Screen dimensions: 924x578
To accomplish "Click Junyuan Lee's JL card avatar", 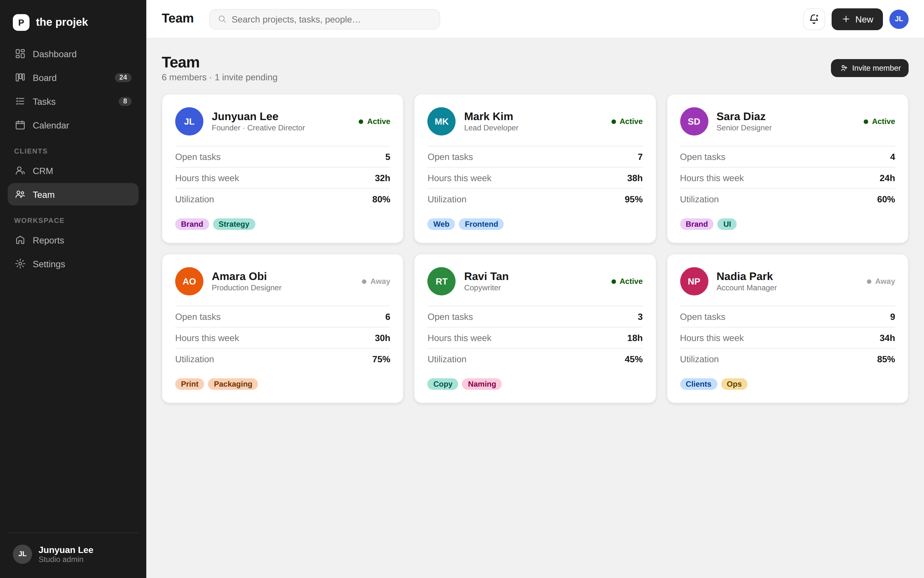I will click(189, 121).
